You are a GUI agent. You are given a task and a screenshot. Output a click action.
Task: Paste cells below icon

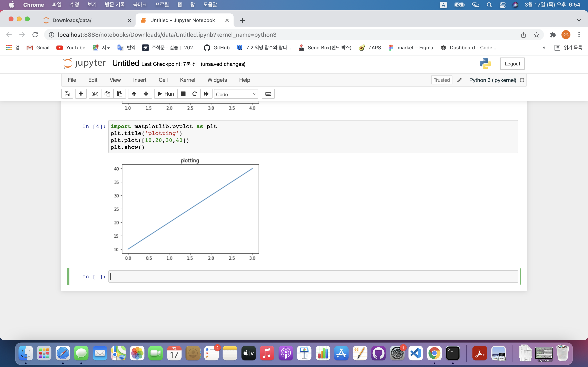tap(120, 94)
